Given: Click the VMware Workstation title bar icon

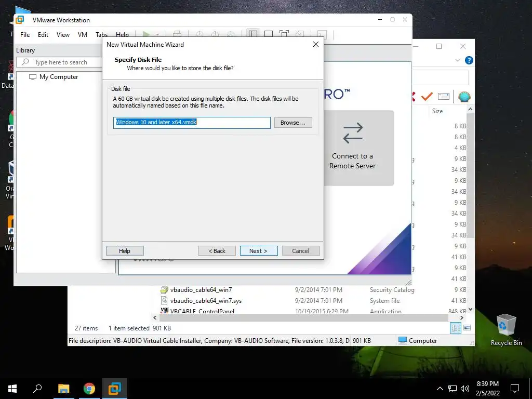Looking at the screenshot, I should point(20,20).
